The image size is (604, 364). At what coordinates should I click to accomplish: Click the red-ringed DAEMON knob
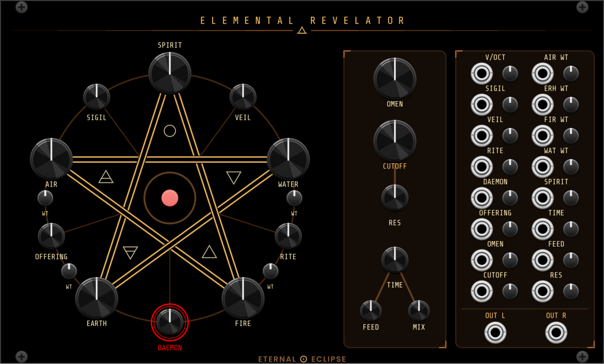[x=170, y=322]
